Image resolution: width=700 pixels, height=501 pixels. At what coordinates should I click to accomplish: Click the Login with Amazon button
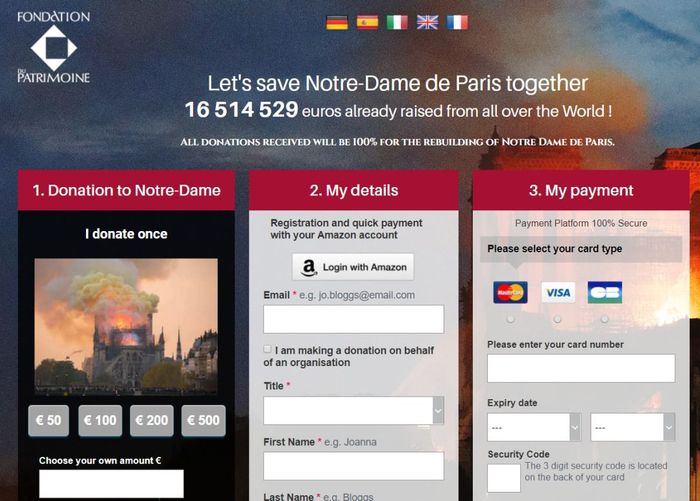click(x=353, y=267)
